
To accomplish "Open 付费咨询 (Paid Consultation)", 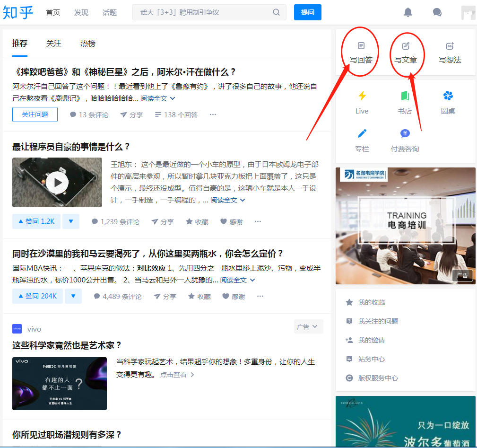I will (x=405, y=140).
